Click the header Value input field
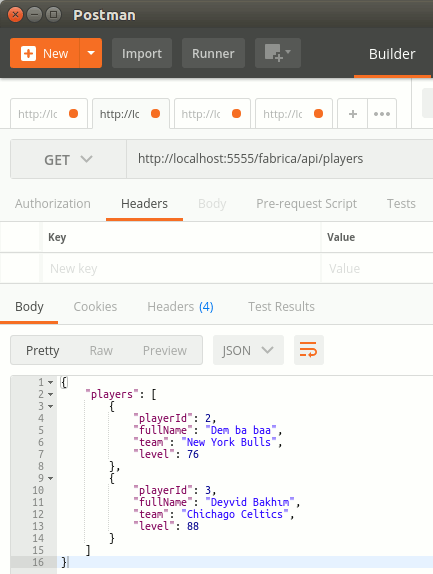Image resolution: width=433 pixels, height=574 pixels. click(x=377, y=268)
